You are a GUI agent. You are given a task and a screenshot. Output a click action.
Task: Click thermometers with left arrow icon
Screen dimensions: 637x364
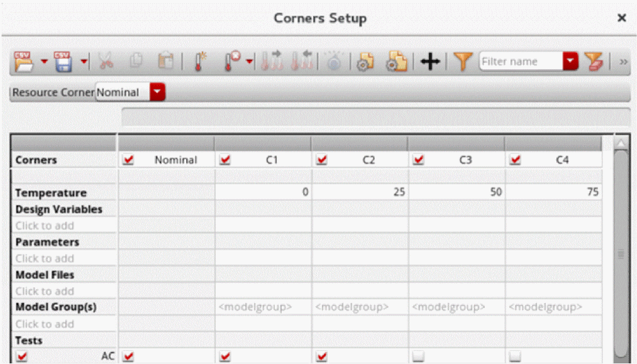click(301, 61)
